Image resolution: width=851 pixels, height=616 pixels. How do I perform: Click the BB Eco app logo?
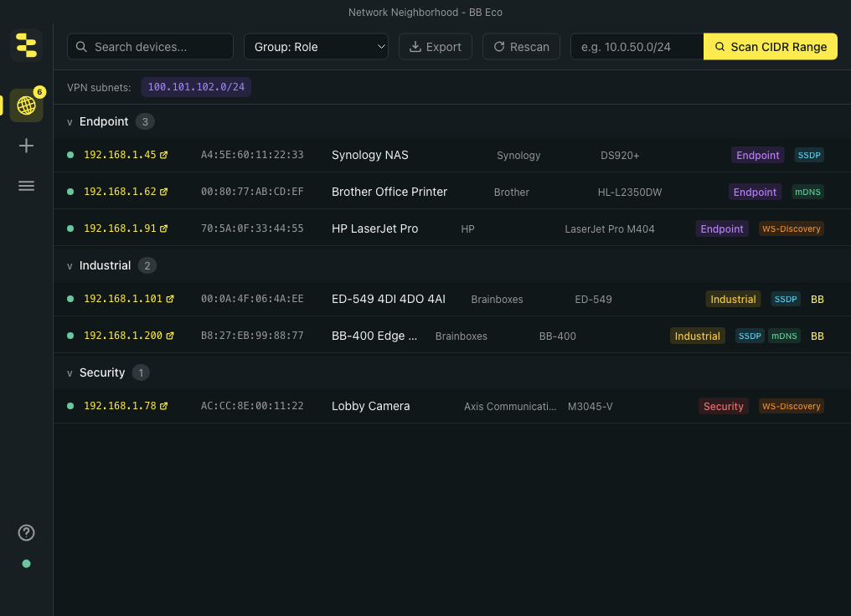coord(26,45)
